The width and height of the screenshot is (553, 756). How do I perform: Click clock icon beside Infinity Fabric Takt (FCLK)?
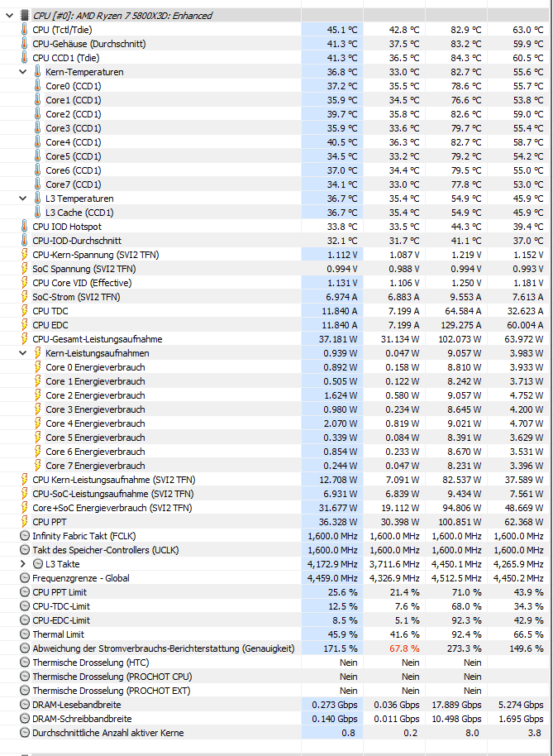(x=24, y=536)
